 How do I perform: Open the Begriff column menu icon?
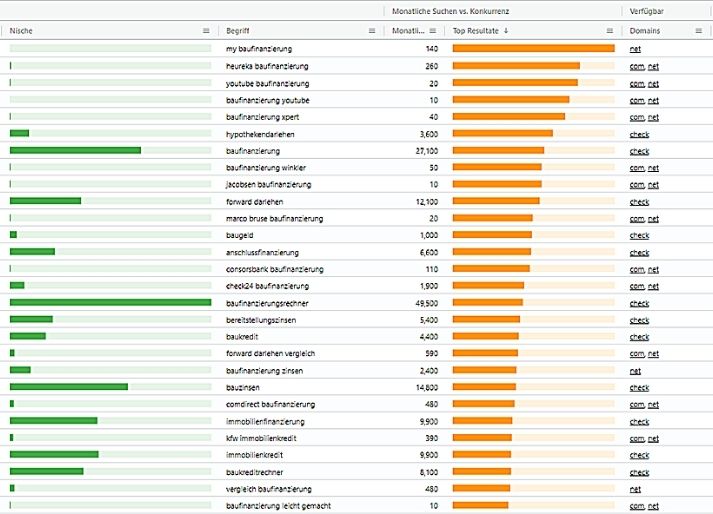point(372,31)
